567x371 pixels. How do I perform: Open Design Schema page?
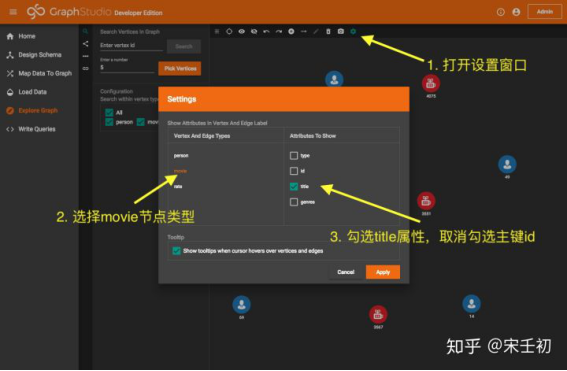click(x=39, y=55)
